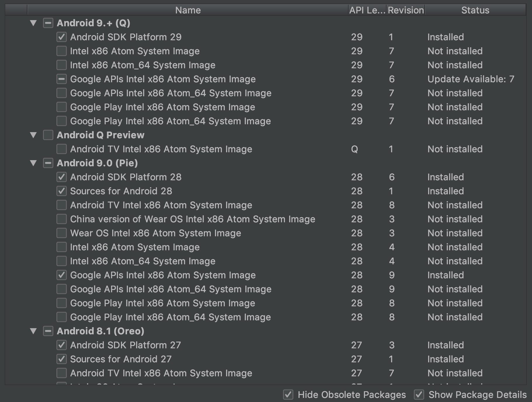
Task: Click the Status column header
Action: click(475, 10)
